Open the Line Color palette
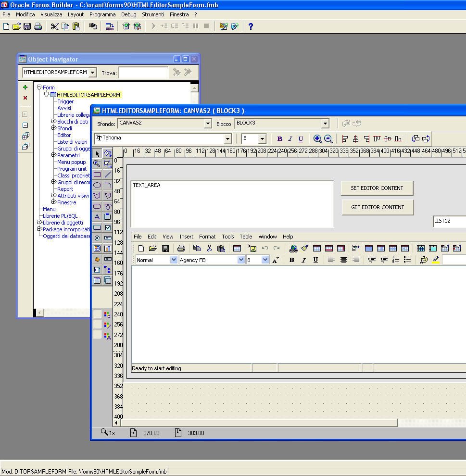This screenshot has height=476, width=466. pyautogui.click(x=107, y=325)
